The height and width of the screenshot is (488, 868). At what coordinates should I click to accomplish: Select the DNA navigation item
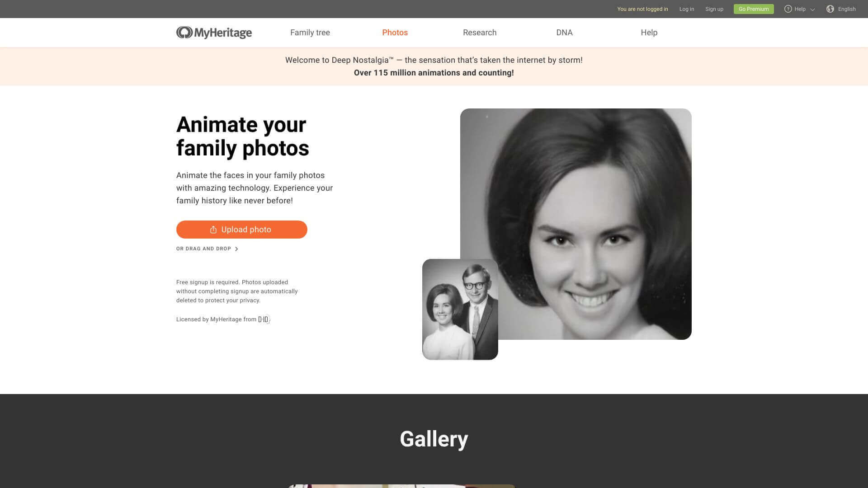point(565,33)
